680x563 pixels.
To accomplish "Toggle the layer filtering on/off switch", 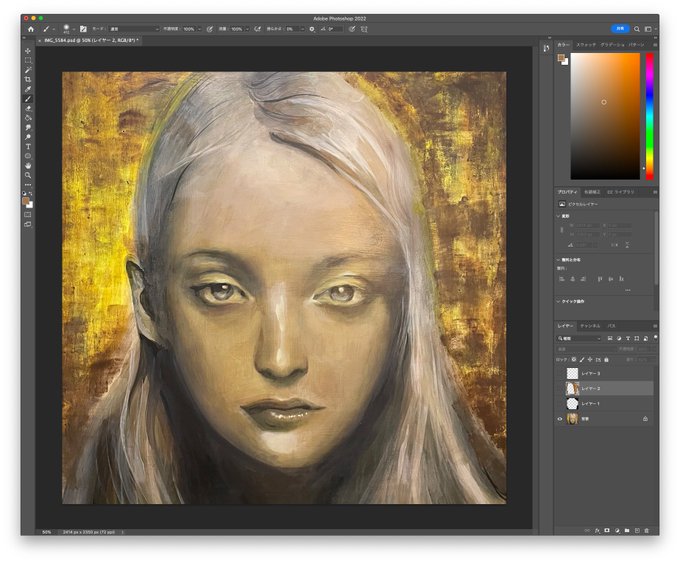I will pyautogui.click(x=655, y=337).
